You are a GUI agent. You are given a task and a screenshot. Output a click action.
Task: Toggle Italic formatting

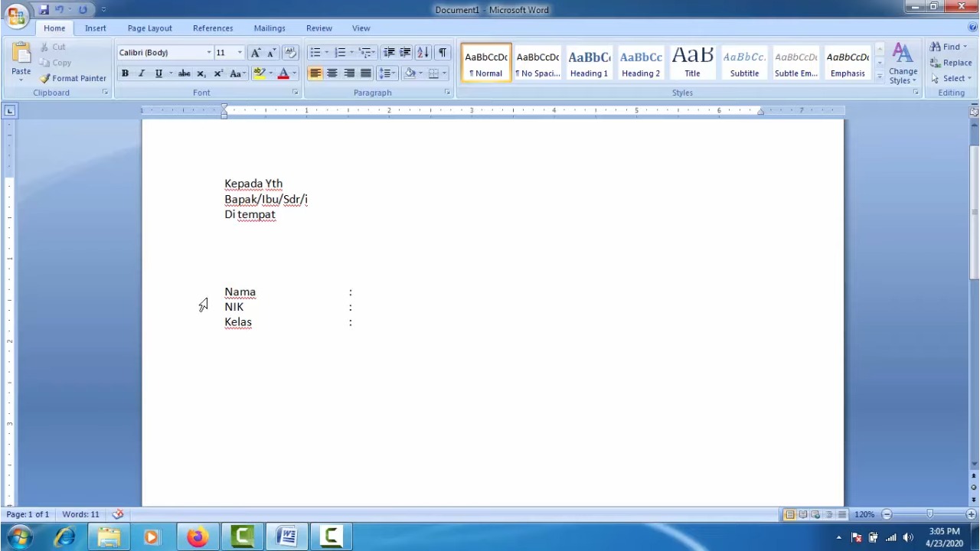(x=142, y=73)
